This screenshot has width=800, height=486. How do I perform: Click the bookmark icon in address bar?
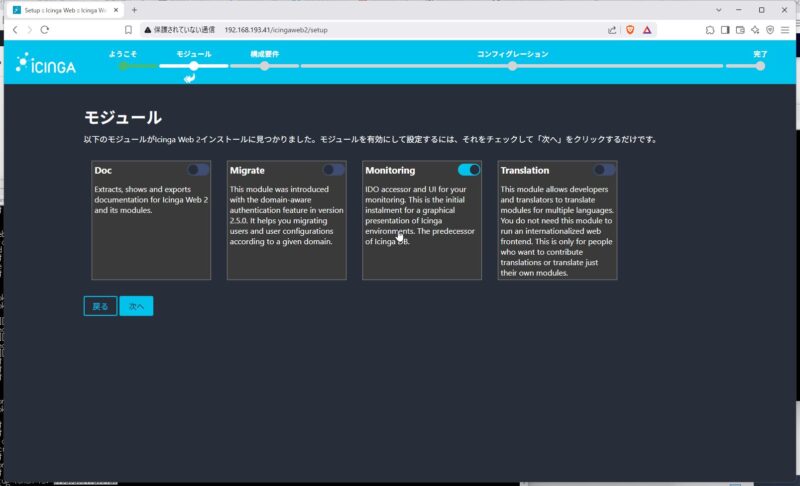click(129, 30)
